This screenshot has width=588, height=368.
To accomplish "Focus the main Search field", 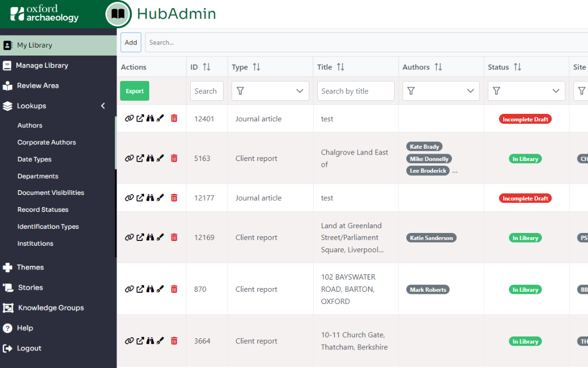I will [x=367, y=42].
